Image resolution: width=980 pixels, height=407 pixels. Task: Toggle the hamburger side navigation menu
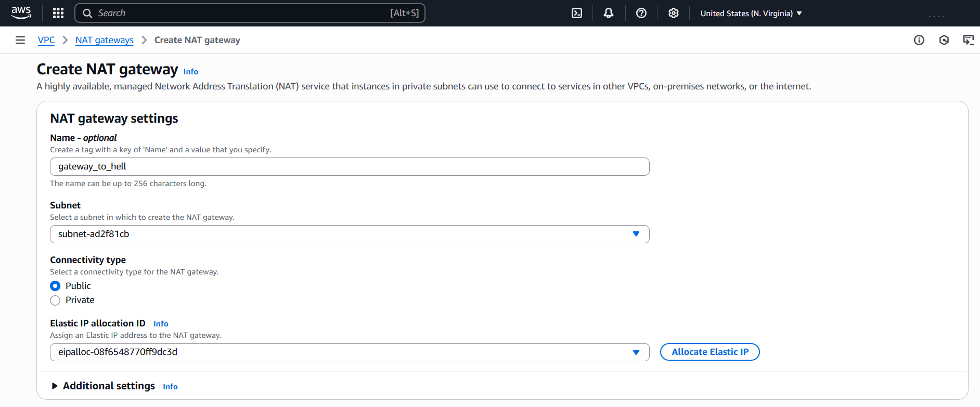click(x=20, y=40)
